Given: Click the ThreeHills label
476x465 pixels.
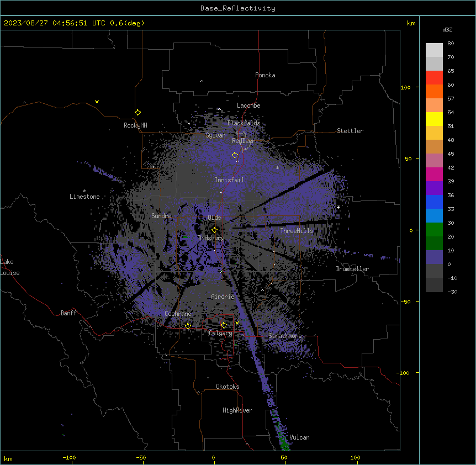Looking at the screenshot, I should [297, 231].
